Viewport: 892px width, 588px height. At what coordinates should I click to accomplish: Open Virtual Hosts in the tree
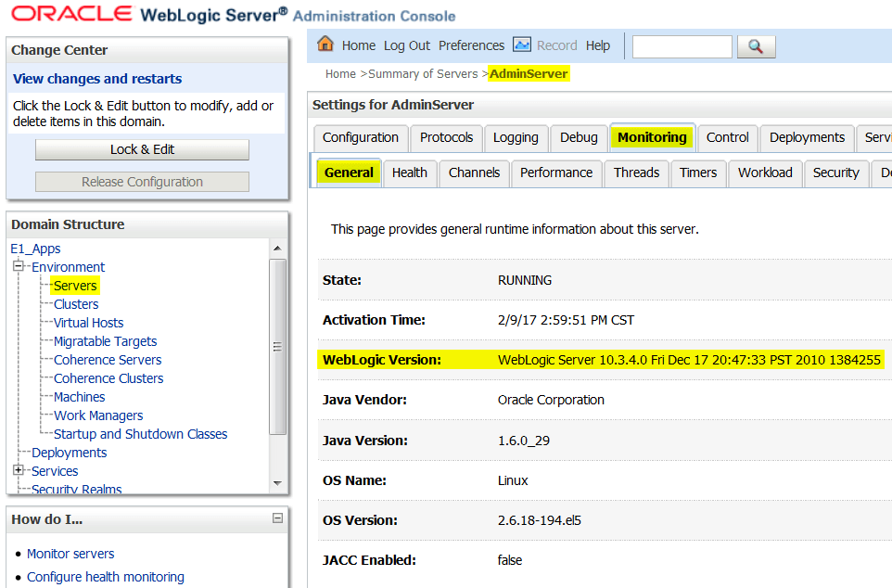point(89,323)
